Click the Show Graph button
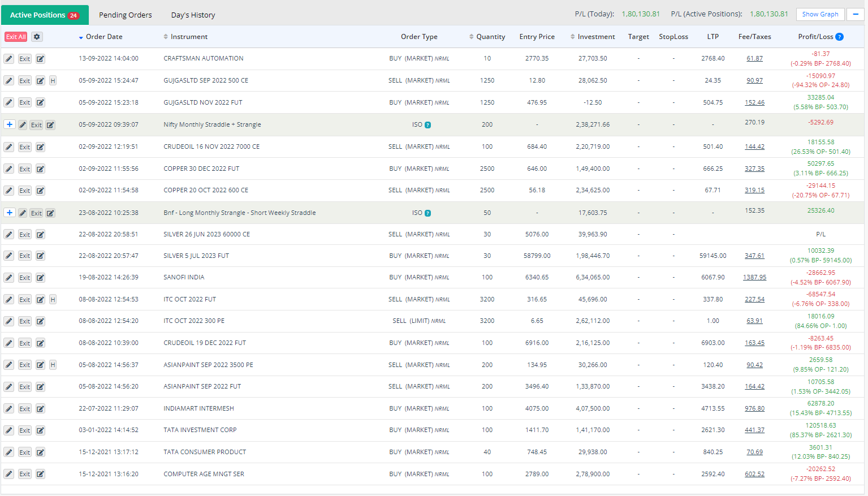 (x=820, y=14)
